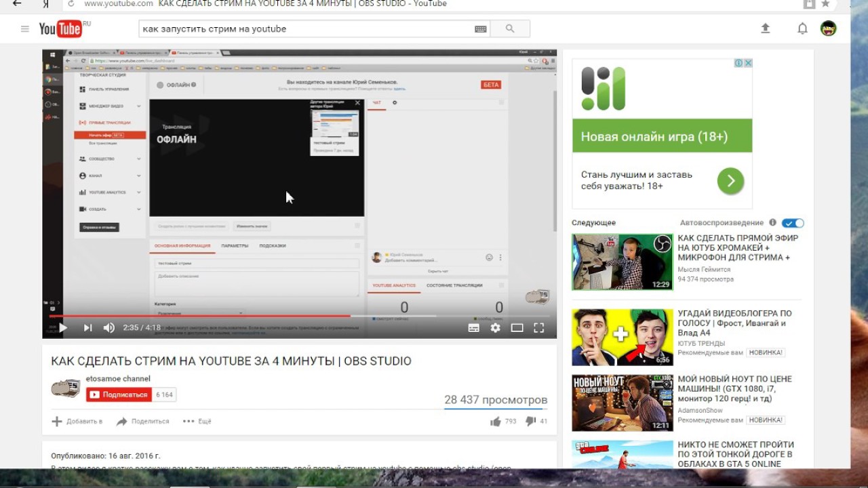Open the upload video icon
Viewport: 868px width, 488px height.
click(766, 28)
